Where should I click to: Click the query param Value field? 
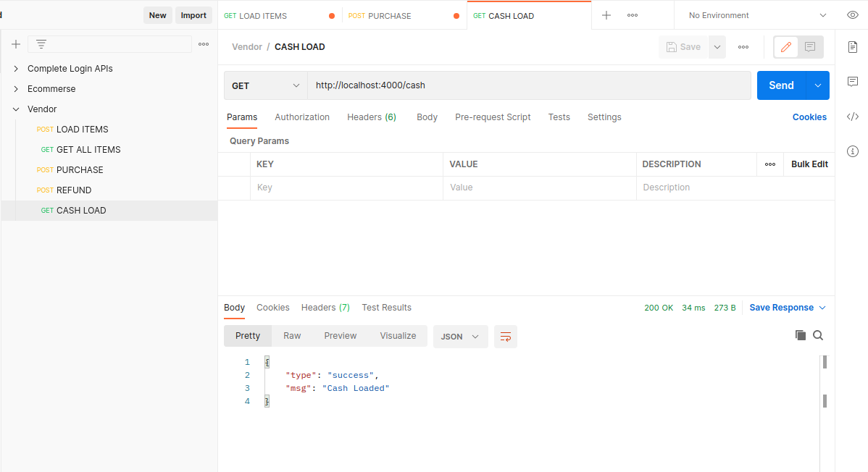click(539, 187)
